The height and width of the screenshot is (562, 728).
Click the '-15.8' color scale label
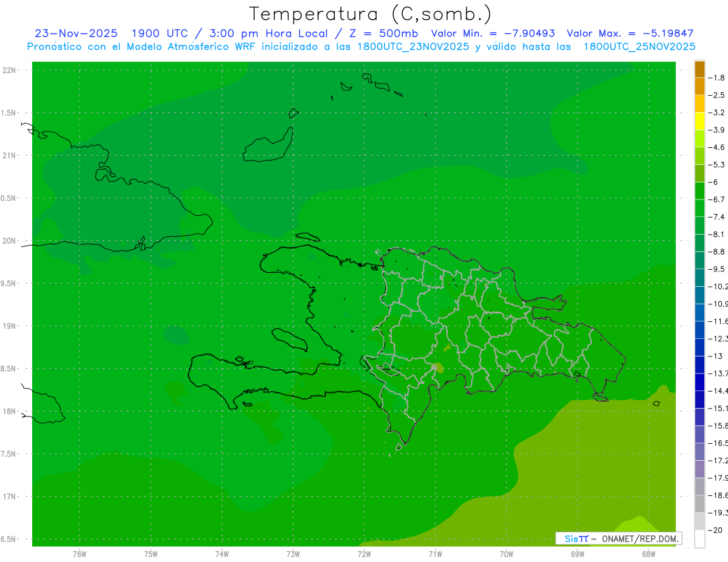tap(718, 426)
